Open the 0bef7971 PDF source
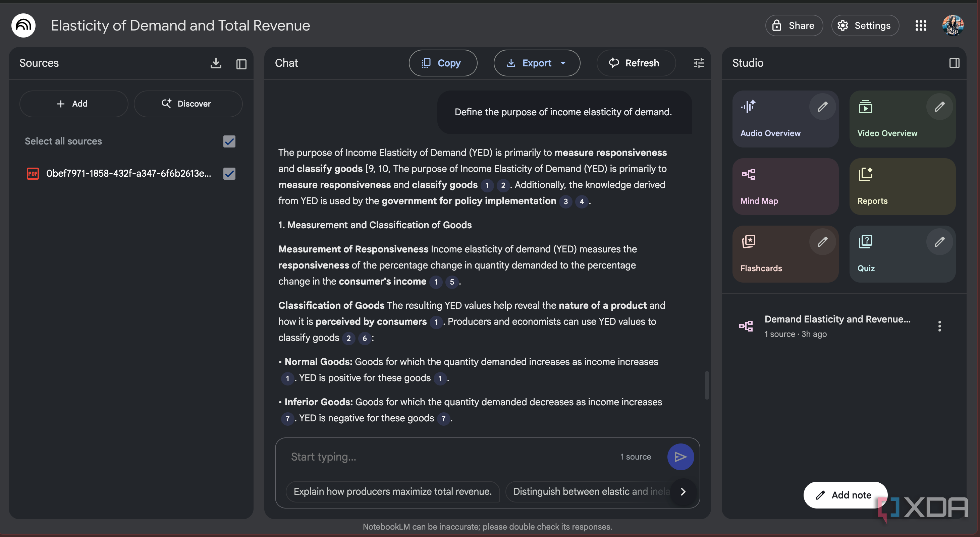Image resolution: width=980 pixels, height=537 pixels. pos(128,173)
